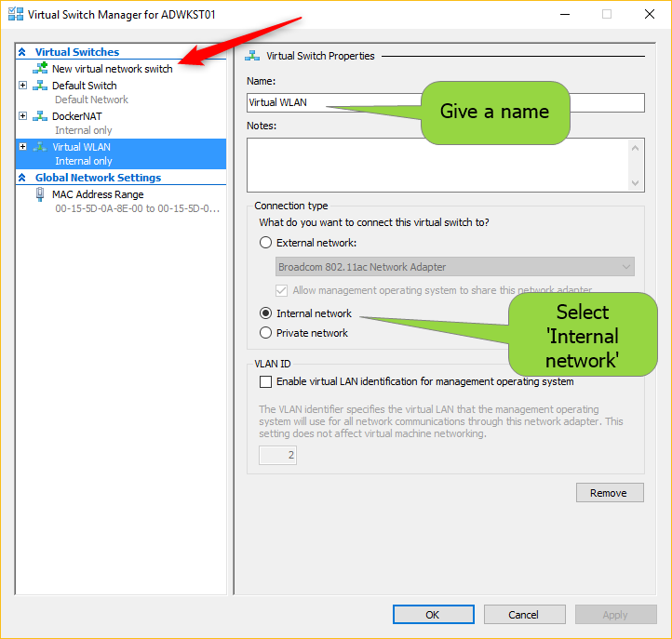
Task: Click Notes scrollbar down arrow
Action: coord(635,183)
